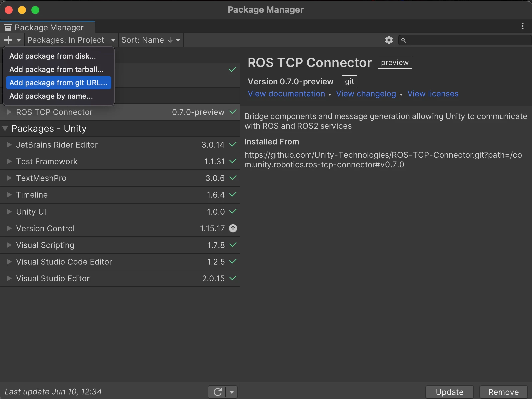The image size is (532, 399).
Task: Click the Version Control update-available arrow icon
Action: (x=233, y=228)
